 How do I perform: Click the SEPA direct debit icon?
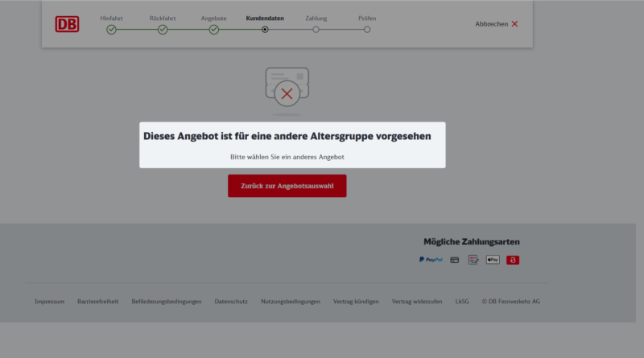click(473, 260)
